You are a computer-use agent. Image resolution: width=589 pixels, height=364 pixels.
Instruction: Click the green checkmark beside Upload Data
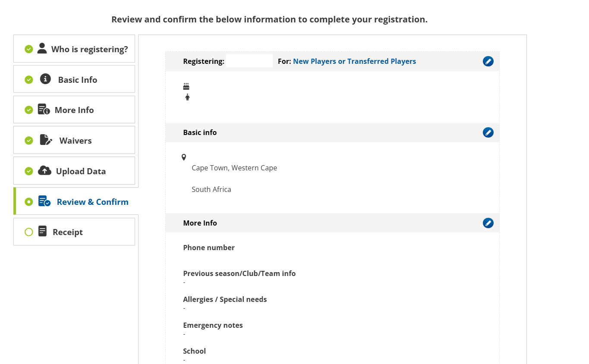coord(29,171)
